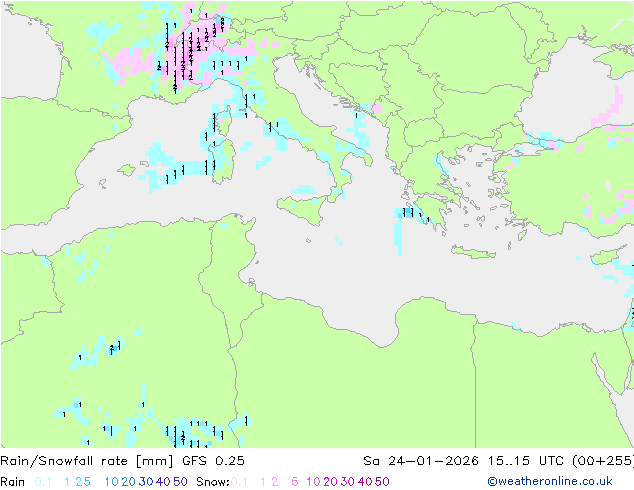Select the Snow 0.1 legend value
634x490 pixels.
[x=239, y=482]
